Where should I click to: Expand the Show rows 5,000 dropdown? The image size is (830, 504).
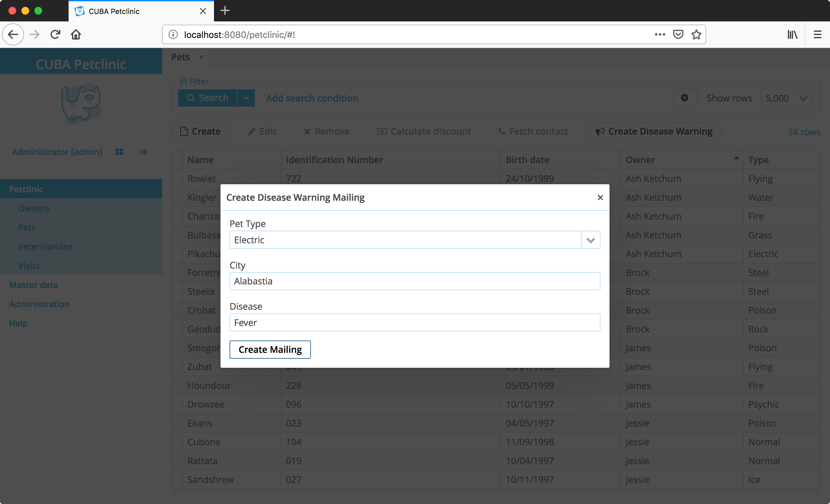click(803, 98)
